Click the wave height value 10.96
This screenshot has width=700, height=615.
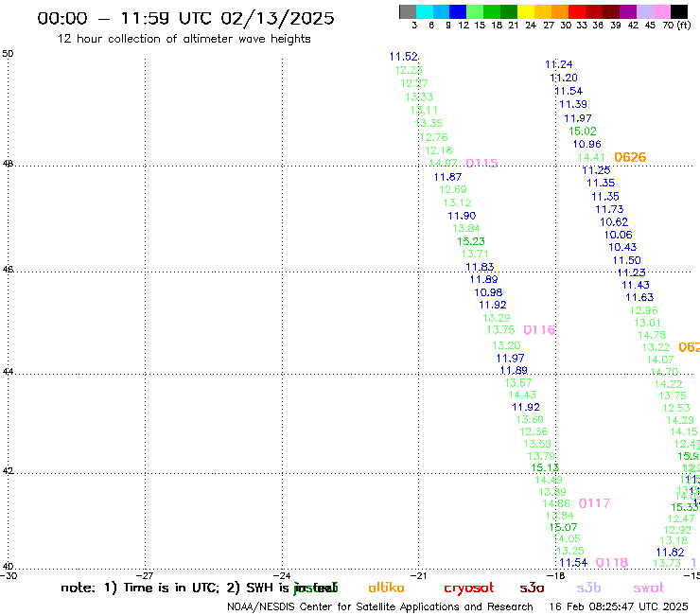tap(587, 144)
